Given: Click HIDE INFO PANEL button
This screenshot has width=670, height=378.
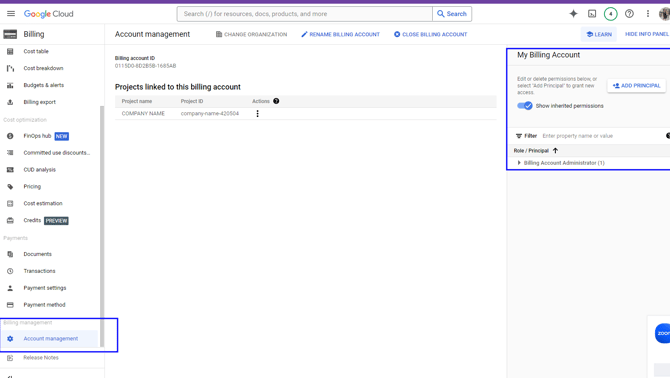Looking at the screenshot, I should click(646, 34).
